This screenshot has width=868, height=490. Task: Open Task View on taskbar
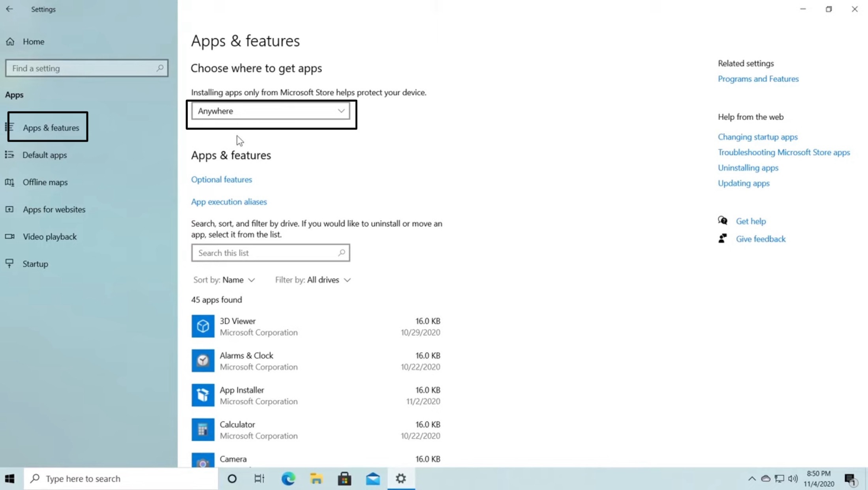(259, 479)
